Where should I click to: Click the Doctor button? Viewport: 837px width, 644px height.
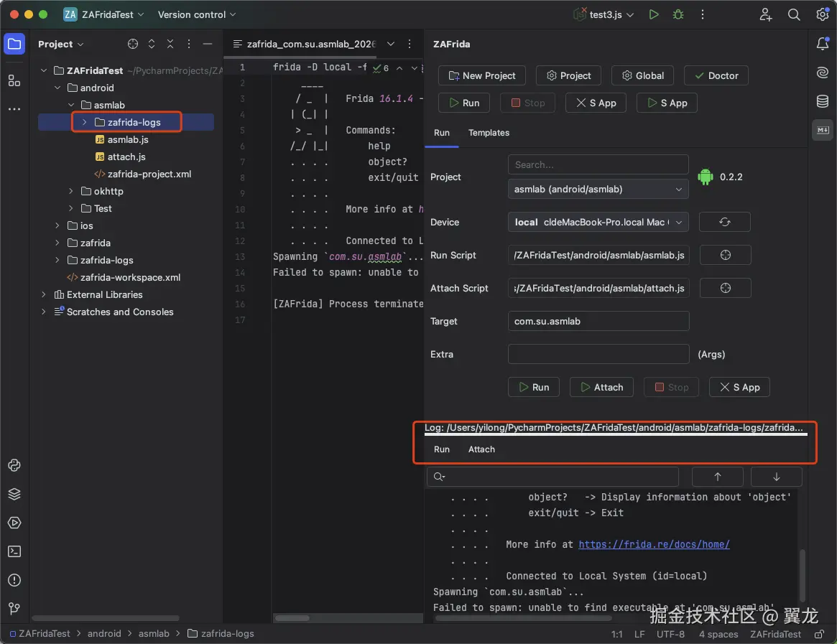tap(716, 75)
